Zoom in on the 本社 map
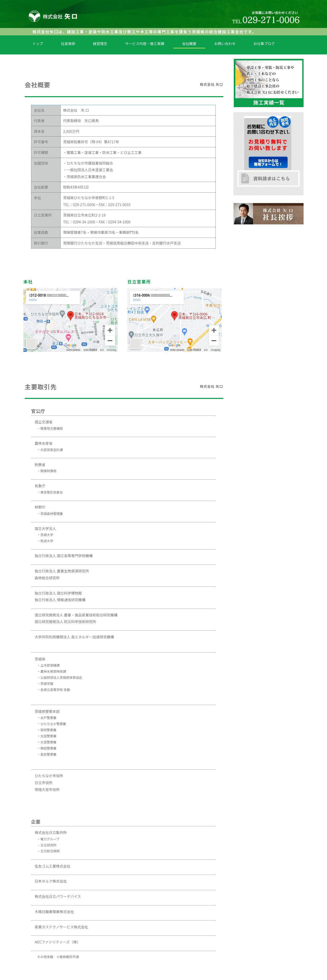 click(x=110, y=330)
